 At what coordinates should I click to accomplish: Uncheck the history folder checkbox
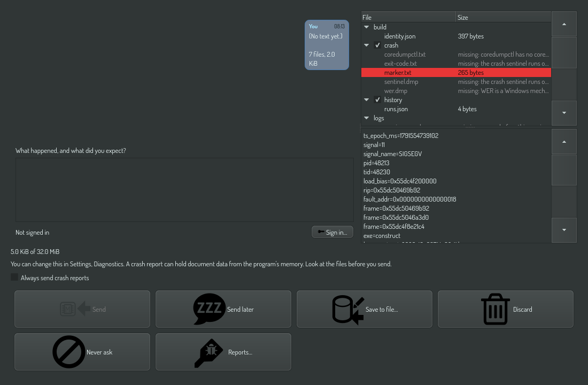(377, 100)
